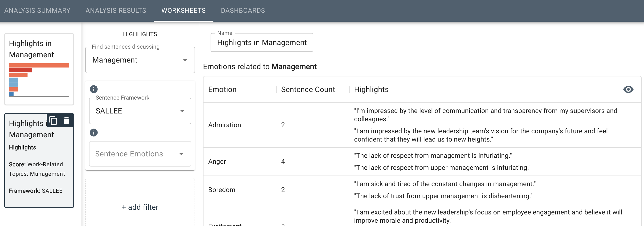
Task: Switch to the Analysis Summary tab
Action: point(37,11)
